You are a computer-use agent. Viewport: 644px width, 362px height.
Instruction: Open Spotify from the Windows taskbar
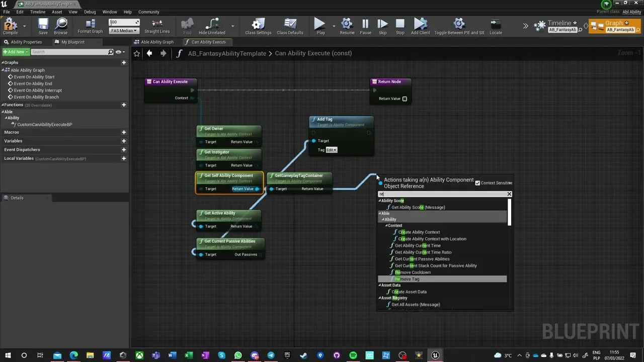tap(353, 355)
